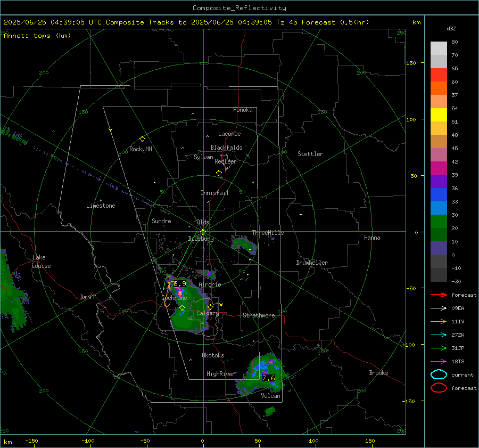Image resolution: width=479 pixels, height=448 pixels.
Task: Select the light blue 30–33 dBZ swatch
Action: coord(439,208)
